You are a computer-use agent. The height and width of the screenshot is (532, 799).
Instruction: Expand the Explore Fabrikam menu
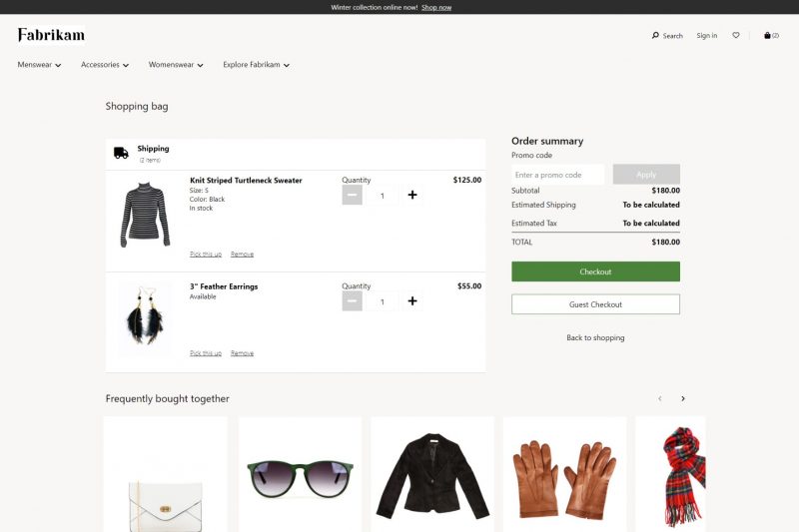pyautogui.click(x=256, y=65)
